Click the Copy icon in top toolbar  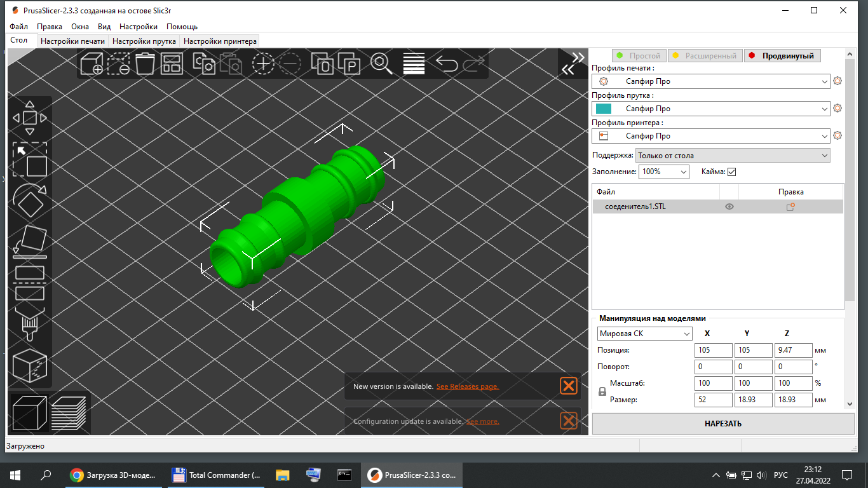pos(204,64)
